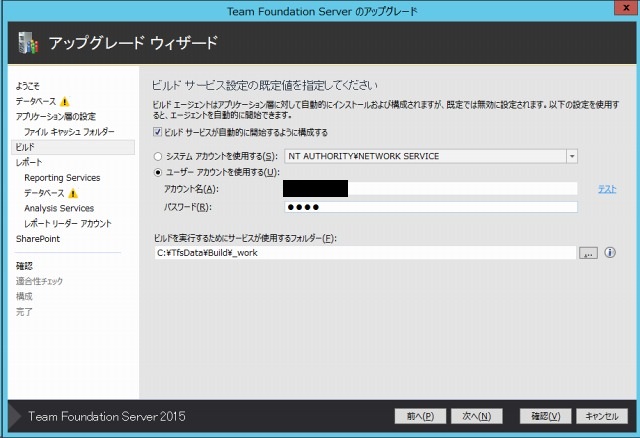Toggle the ビルド サービスが自動的に開始する checkbox
640x438 pixels.
coord(157,132)
